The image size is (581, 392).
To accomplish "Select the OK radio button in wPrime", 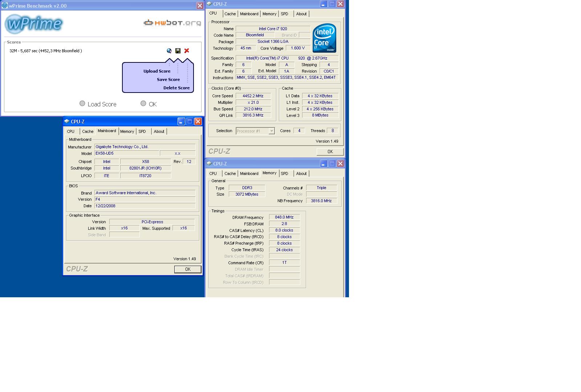I will click(x=143, y=103).
